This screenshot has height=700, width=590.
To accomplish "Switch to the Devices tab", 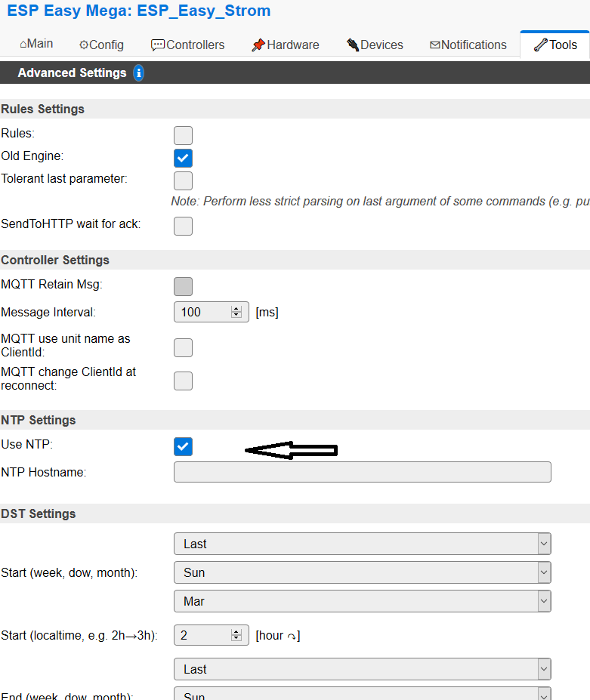I will coord(375,45).
